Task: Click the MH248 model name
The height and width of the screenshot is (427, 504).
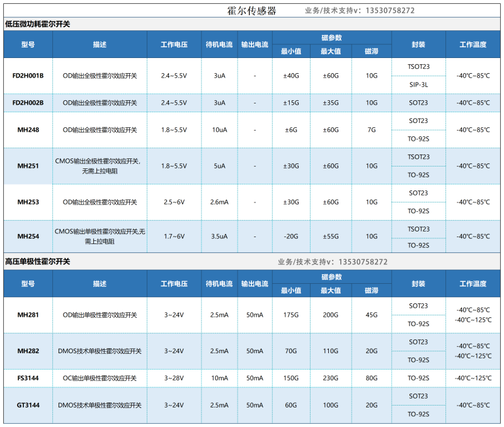Action: click(x=28, y=130)
